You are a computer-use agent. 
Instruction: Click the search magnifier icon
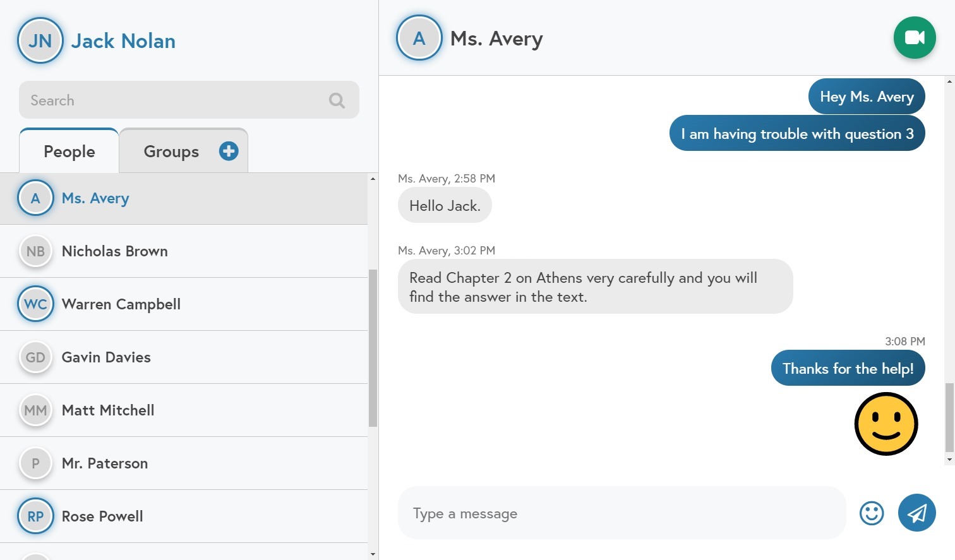point(337,100)
